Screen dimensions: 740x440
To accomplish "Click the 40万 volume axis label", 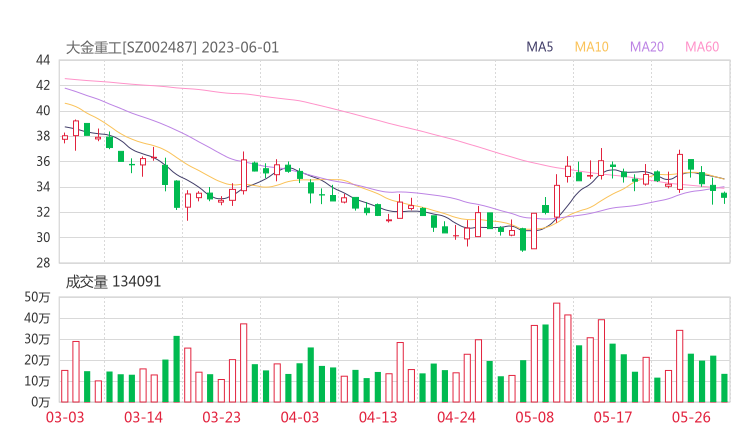I will pos(37,318).
